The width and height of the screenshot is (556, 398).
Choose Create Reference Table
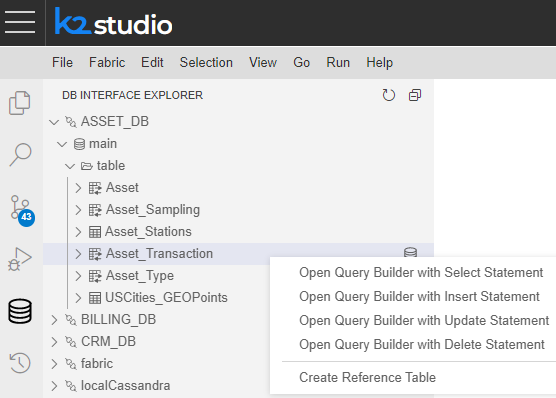coord(367,377)
